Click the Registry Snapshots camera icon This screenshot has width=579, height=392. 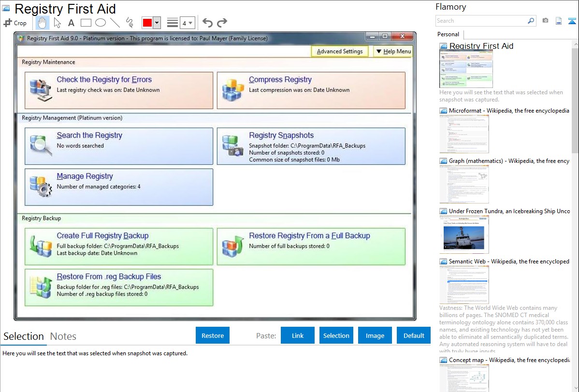(232, 145)
